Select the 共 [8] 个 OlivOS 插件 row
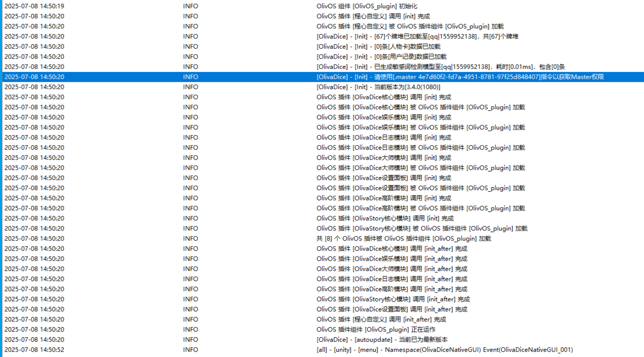Screen dimensions: 644x357 (404, 239)
